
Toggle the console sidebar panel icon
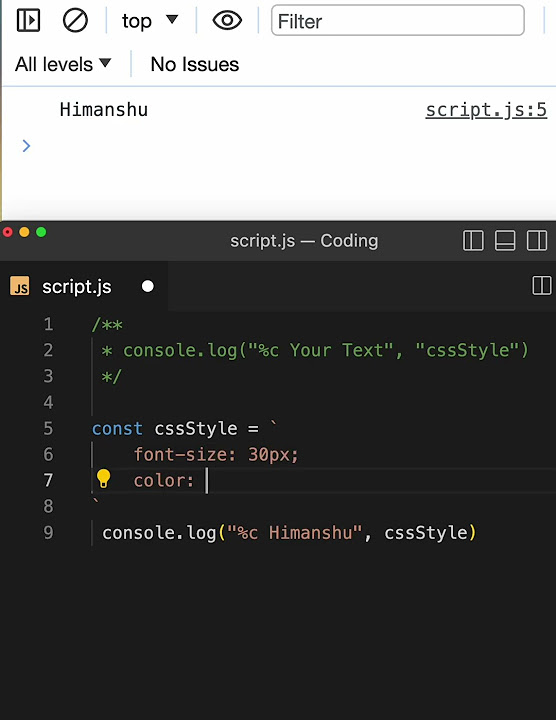pyautogui.click(x=28, y=21)
